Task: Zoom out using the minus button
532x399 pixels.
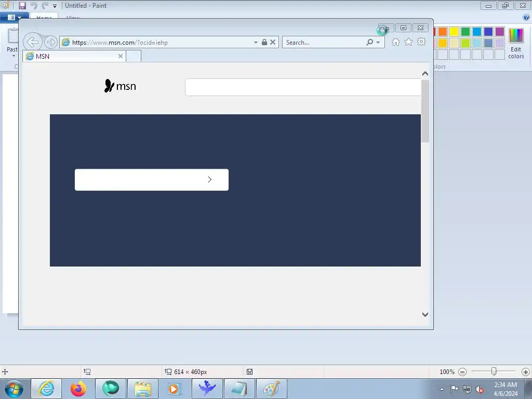Action: coord(462,372)
